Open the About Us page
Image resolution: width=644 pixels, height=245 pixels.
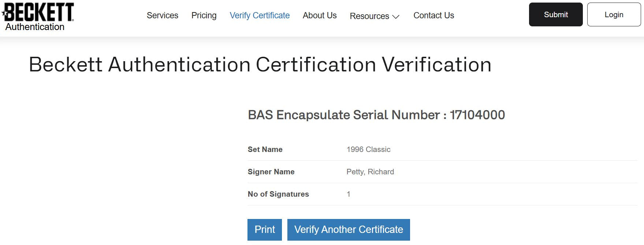click(320, 15)
